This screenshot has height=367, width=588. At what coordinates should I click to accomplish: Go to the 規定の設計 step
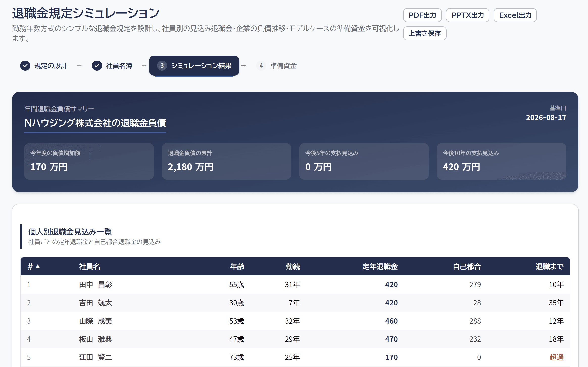tap(44, 66)
